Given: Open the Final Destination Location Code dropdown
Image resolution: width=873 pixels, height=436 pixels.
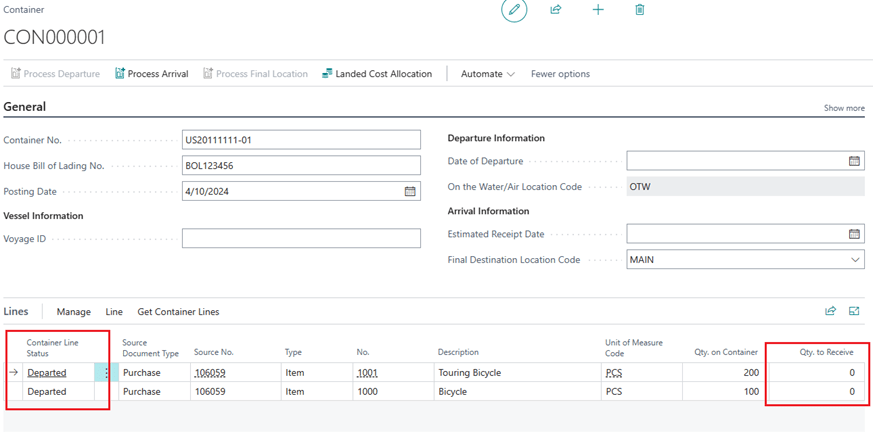Looking at the screenshot, I should click(x=855, y=260).
